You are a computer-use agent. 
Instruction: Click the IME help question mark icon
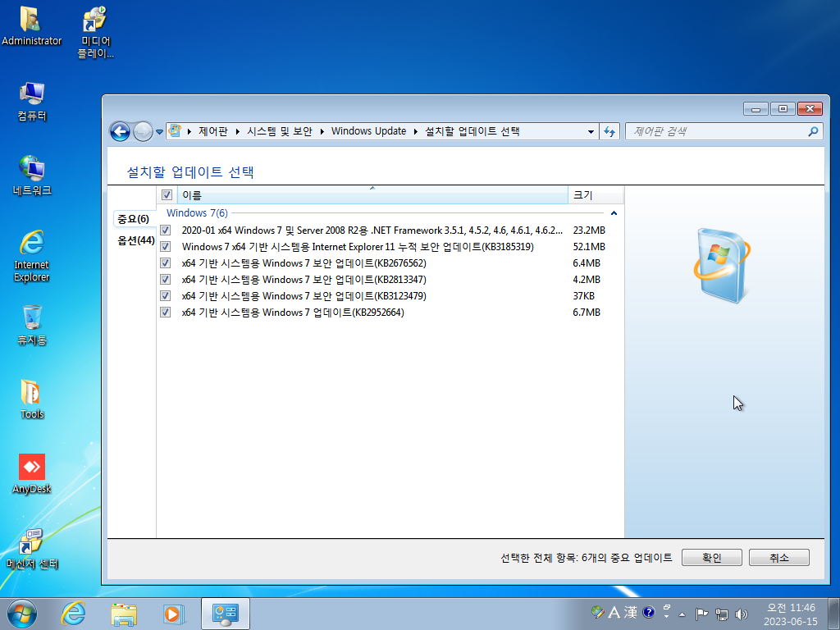[x=648, y=612]
